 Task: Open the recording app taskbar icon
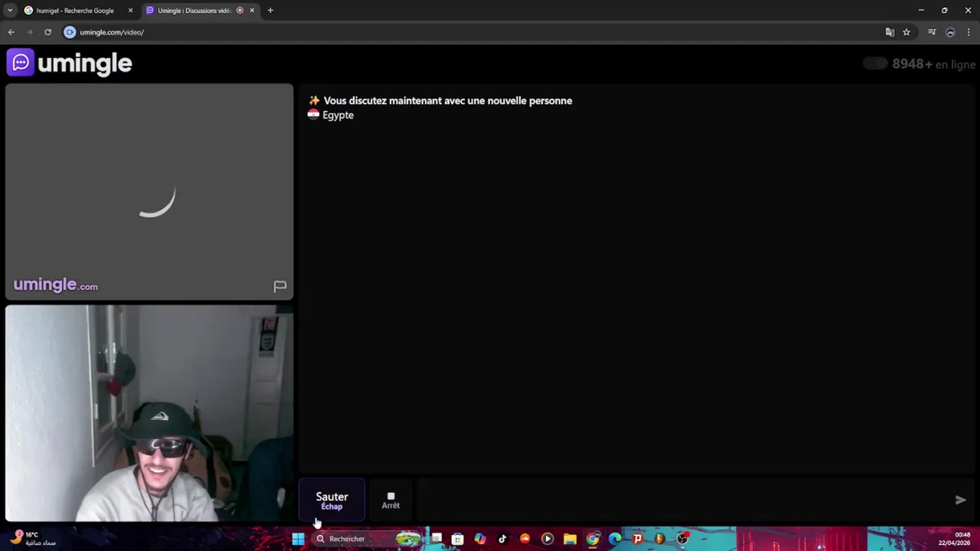[x=682, y=539]
